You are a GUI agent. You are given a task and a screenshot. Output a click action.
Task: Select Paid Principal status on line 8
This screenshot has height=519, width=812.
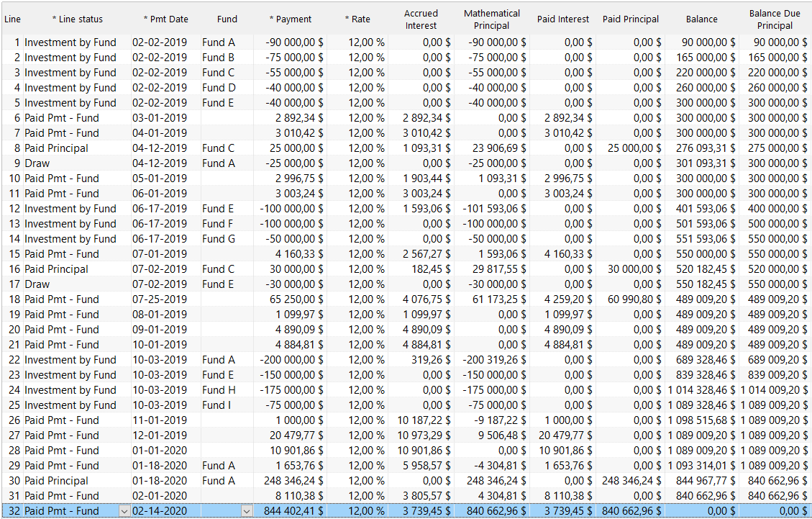[56, 148]
